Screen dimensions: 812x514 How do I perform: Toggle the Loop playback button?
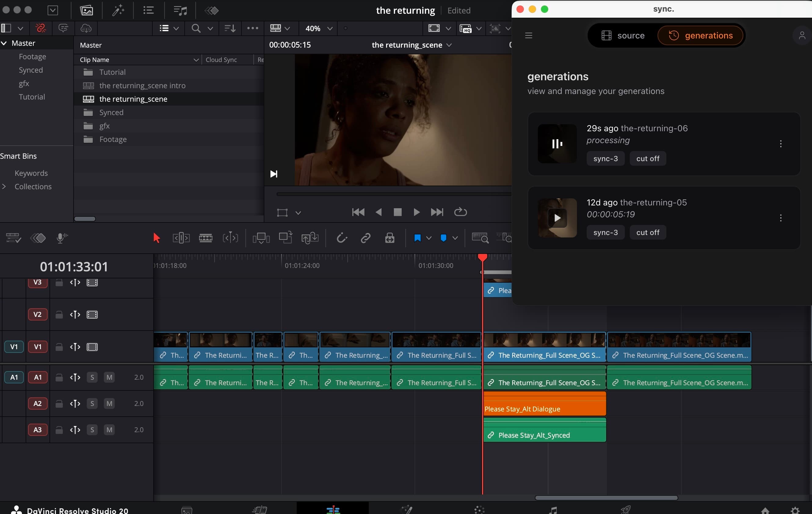(460, 212)
